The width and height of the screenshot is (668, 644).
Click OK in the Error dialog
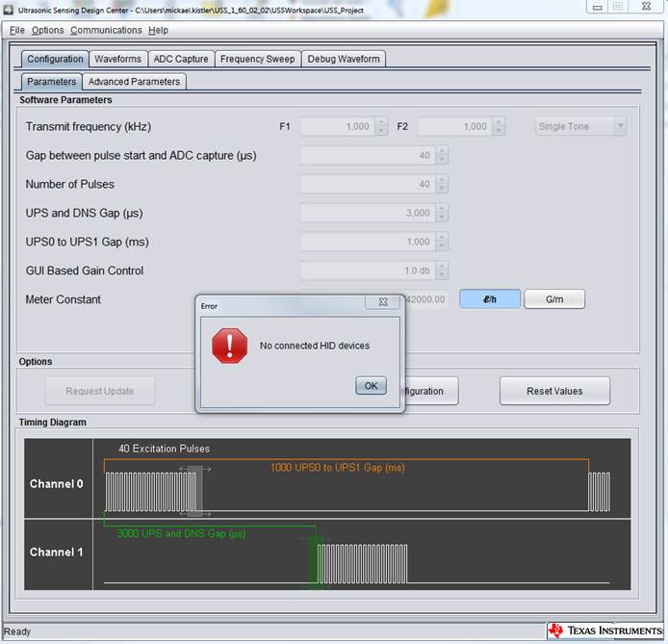click(371, 385)
